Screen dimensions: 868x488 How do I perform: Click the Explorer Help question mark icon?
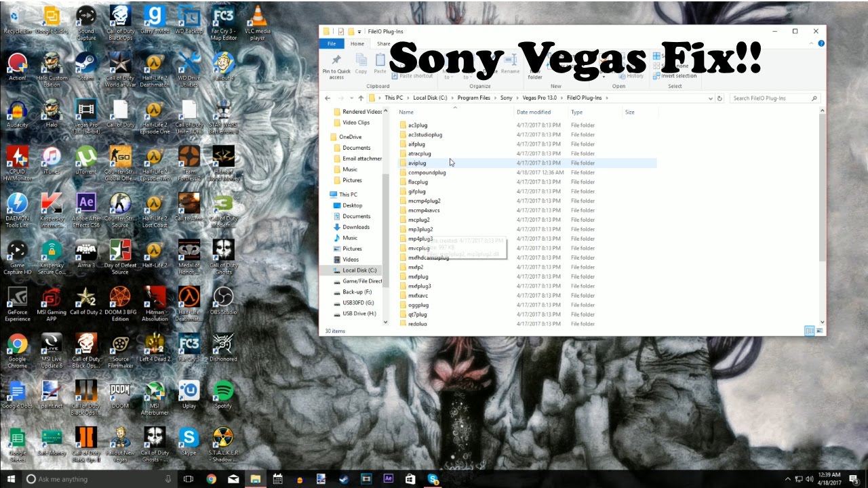pos(821,43)
